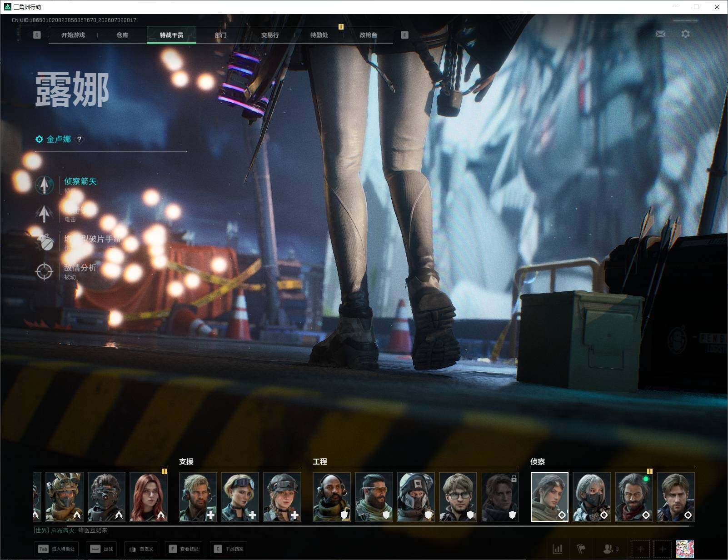Viewport: 728px width, 560px height.
Task: Open the statistics bar chart icon
Action: tap(558, 549)
